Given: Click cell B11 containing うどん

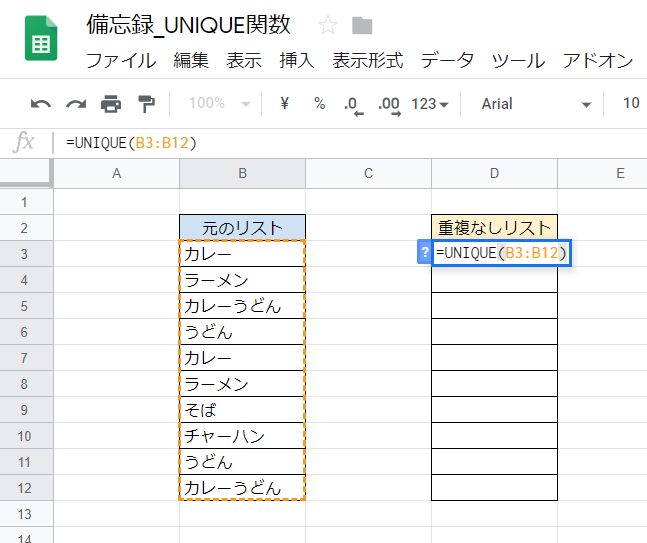Looking at the screenshot, I should (243, 462).
